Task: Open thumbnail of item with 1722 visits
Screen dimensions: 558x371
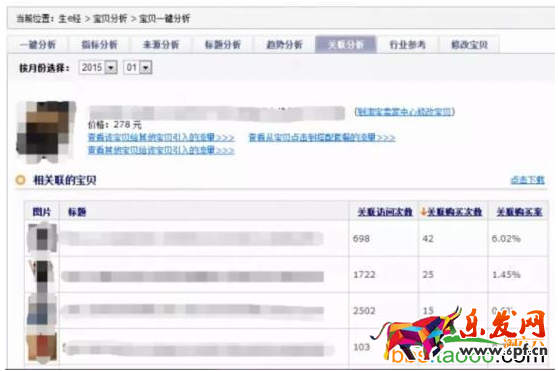Action: pyautogui.click(x=42, y=275)
